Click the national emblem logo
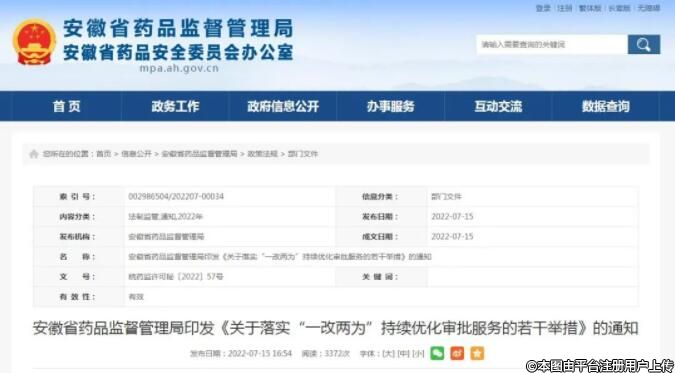 (34, 42)
